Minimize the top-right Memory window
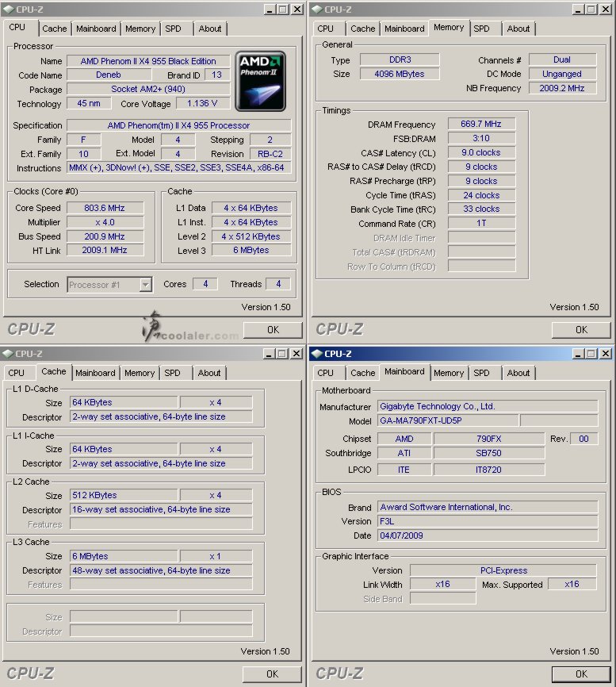616x687 pixels. point(578,10)
